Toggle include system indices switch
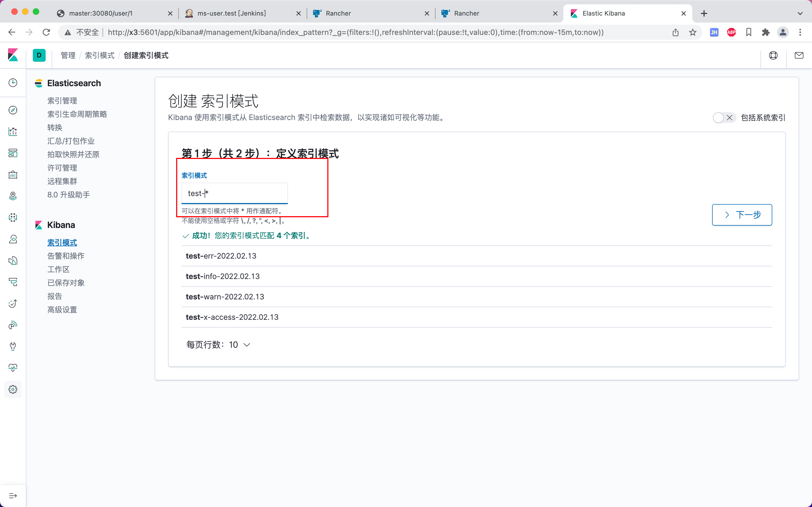Viewport: 812px width, 507px height. [x=724, y=118]
